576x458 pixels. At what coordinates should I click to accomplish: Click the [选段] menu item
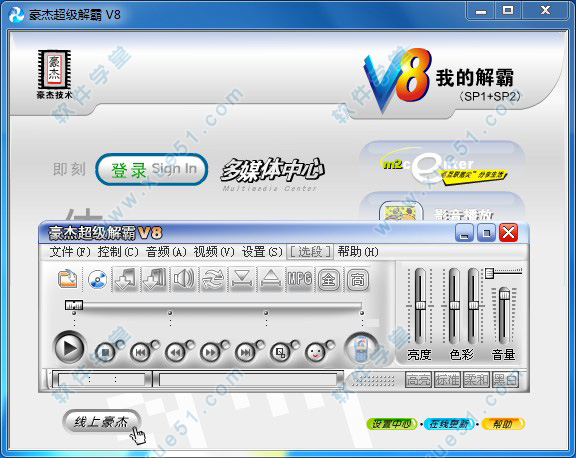pyautogui.click(x=310, y=252)
